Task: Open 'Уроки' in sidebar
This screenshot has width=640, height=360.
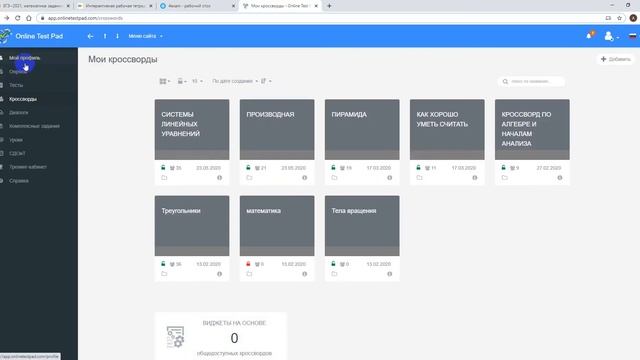Action: click(16, 140)
